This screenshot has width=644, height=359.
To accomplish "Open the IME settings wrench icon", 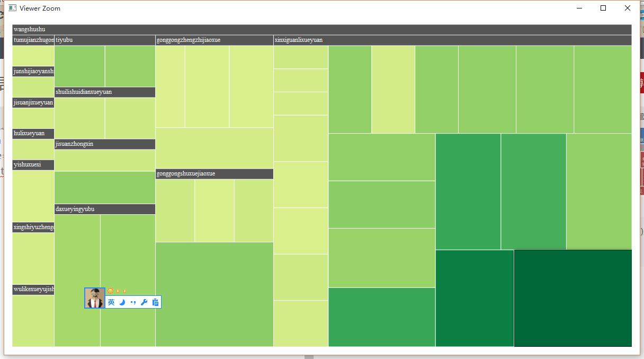I will [x=144, y=302].
